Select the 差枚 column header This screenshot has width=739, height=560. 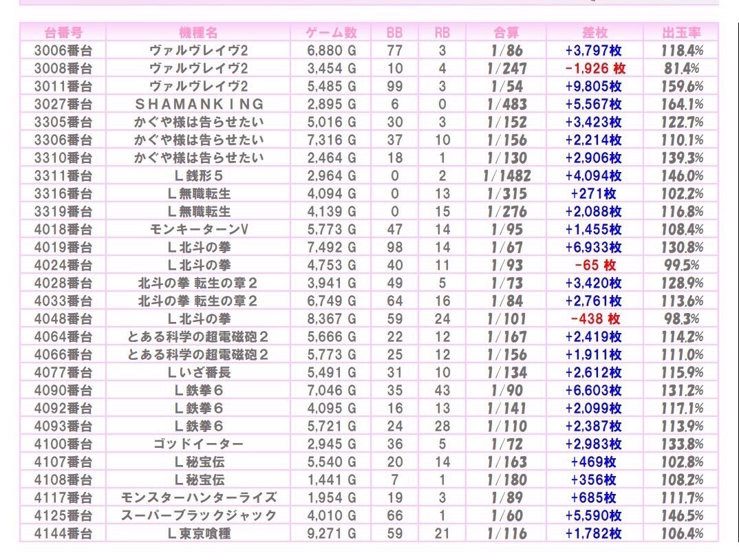point(593,32)
